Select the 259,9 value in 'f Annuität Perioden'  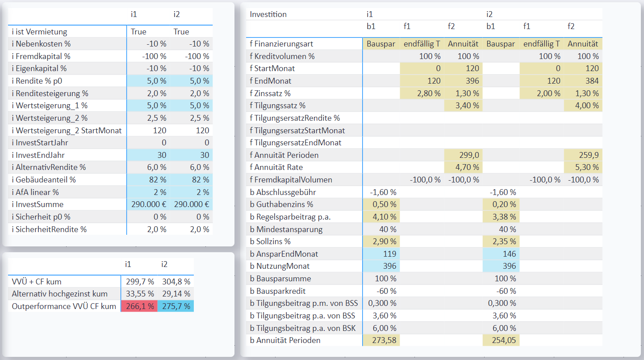583,155
